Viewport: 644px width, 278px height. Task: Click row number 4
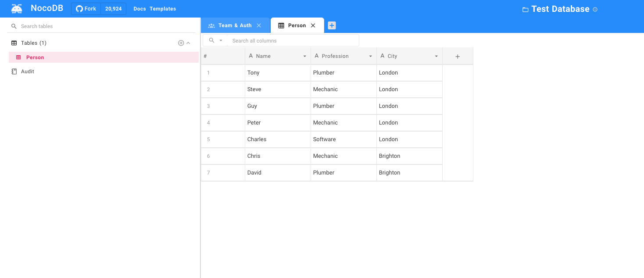tap(208, 123)
